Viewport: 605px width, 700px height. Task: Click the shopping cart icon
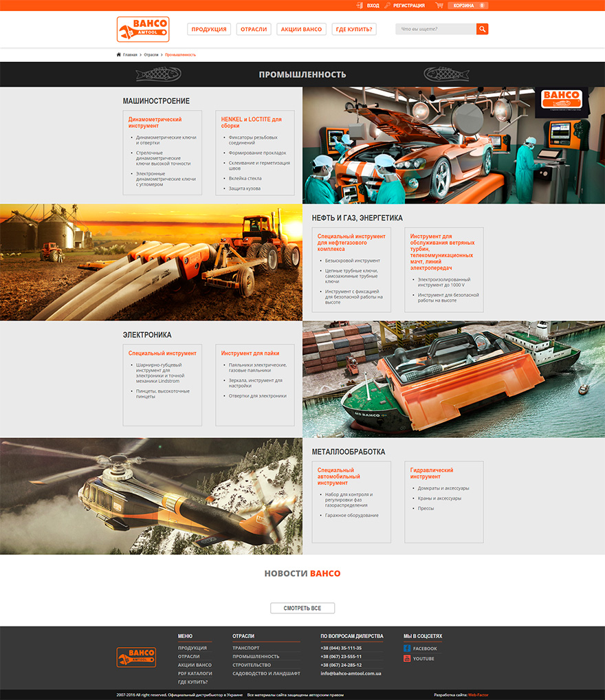pos(439,6)
